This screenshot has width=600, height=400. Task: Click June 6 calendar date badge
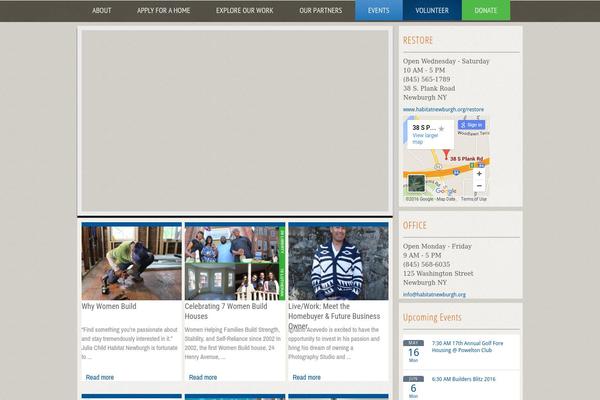[x=413, y=387]
